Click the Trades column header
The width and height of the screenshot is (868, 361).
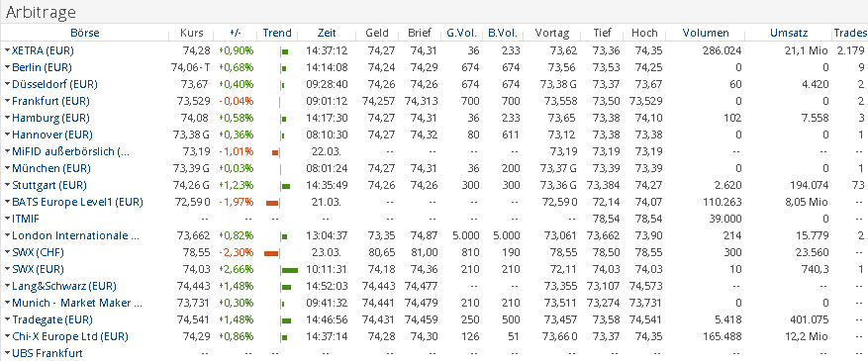[x=849, y=33]
